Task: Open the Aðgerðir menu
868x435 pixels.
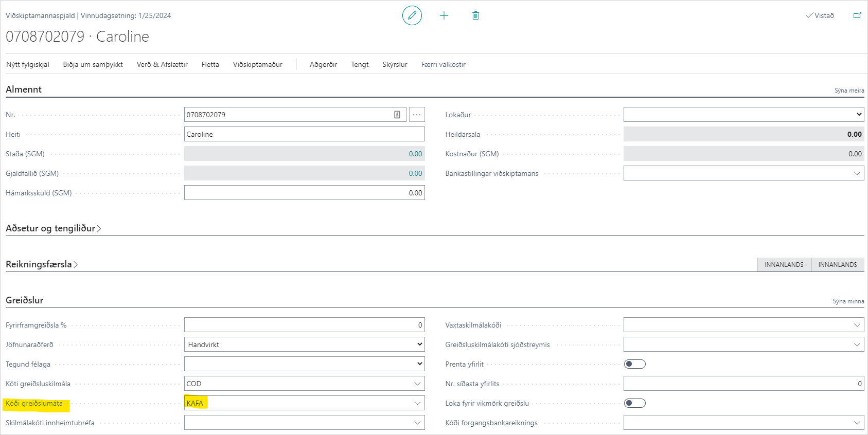Action: tap(324, 64)
